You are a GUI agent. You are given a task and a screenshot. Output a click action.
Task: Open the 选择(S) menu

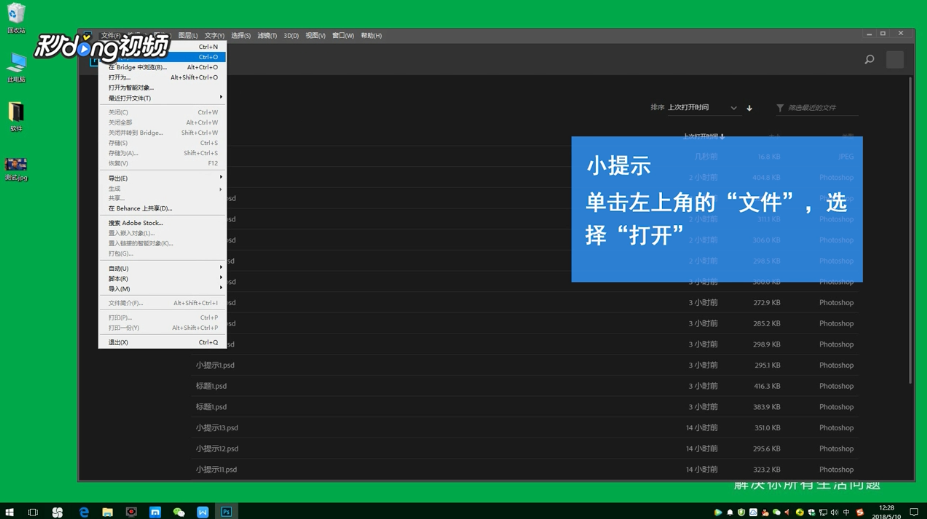pos(241,35)
